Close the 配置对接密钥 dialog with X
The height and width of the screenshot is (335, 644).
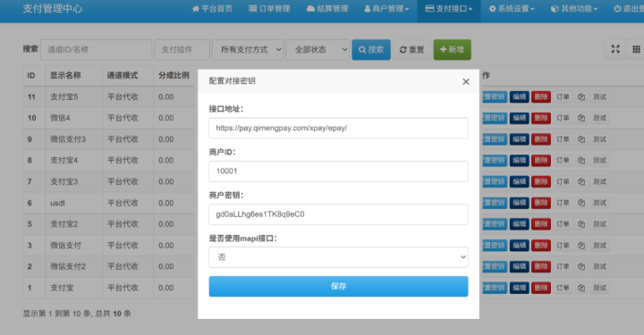(466, 81)
